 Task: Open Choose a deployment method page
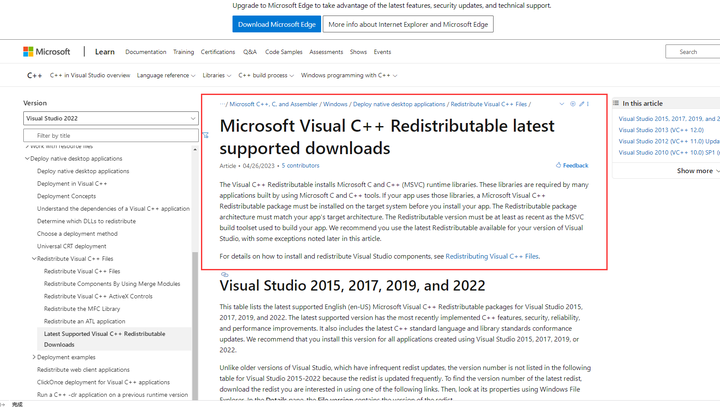tap(77, 234)
